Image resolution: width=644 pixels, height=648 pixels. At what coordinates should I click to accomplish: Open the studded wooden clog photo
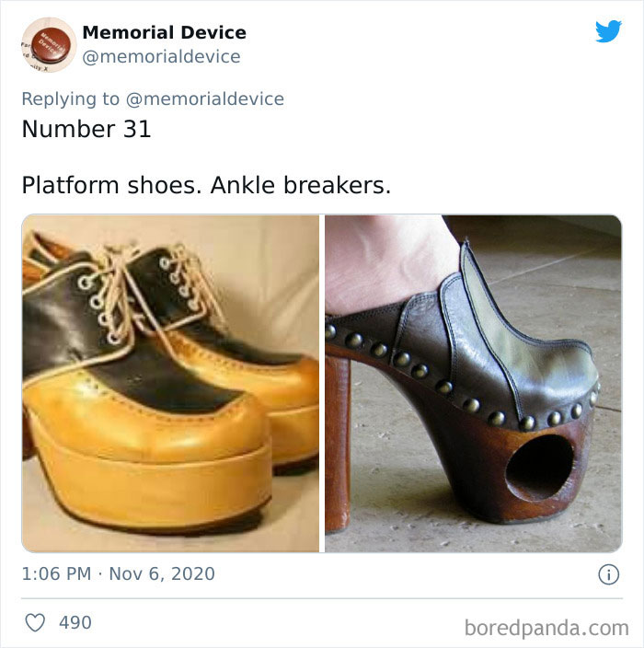[x=474, y=383]
